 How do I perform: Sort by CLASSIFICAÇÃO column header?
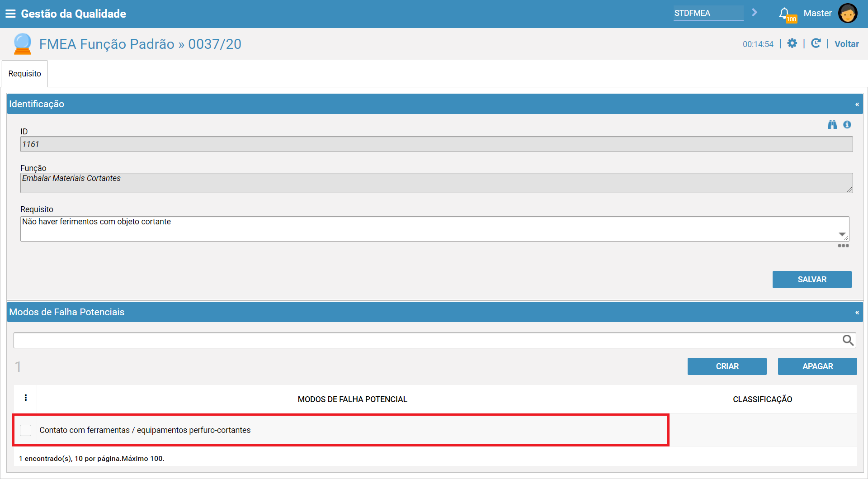763,399
